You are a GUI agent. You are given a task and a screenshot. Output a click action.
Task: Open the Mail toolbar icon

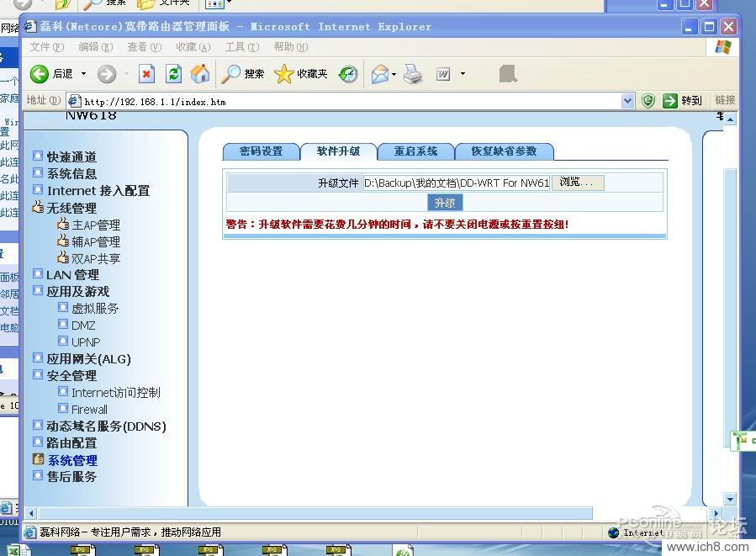(380, 74)
